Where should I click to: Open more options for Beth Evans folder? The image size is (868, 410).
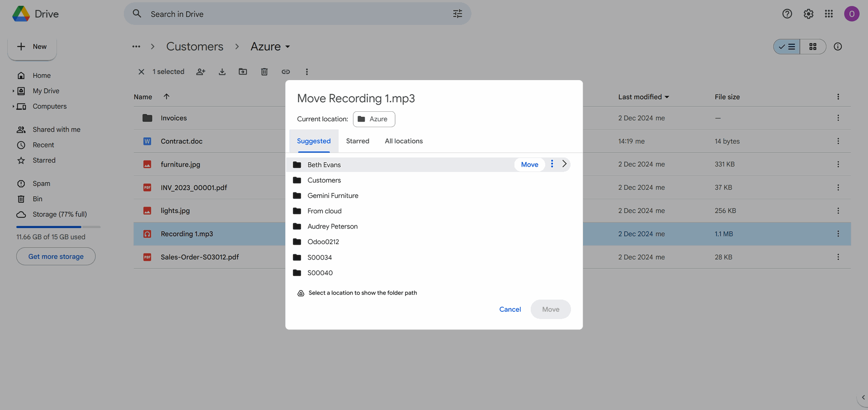tap(552, 164)
